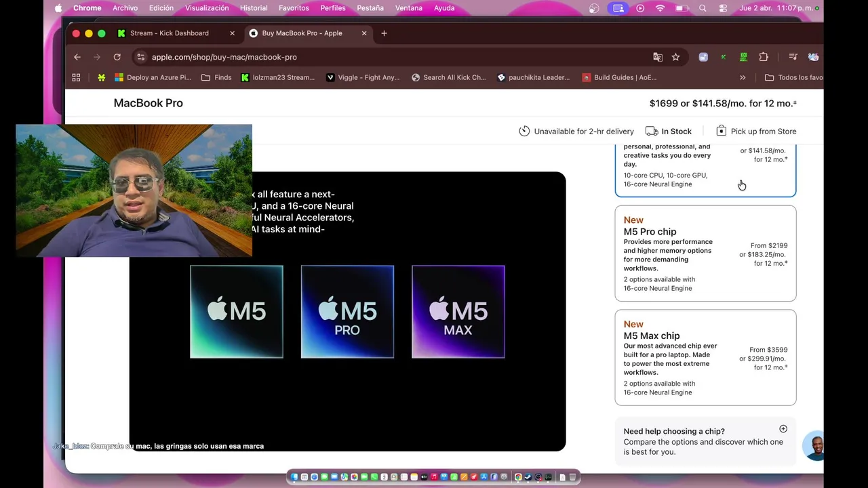
Task: Open the Archivo menu
Action: [x=125, y=8]
